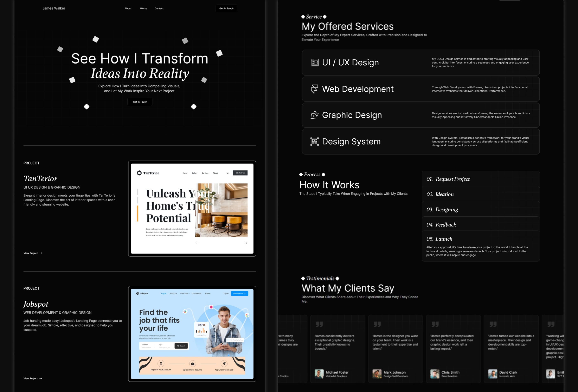Click the Web Development Framer icon

pos(314,89)
